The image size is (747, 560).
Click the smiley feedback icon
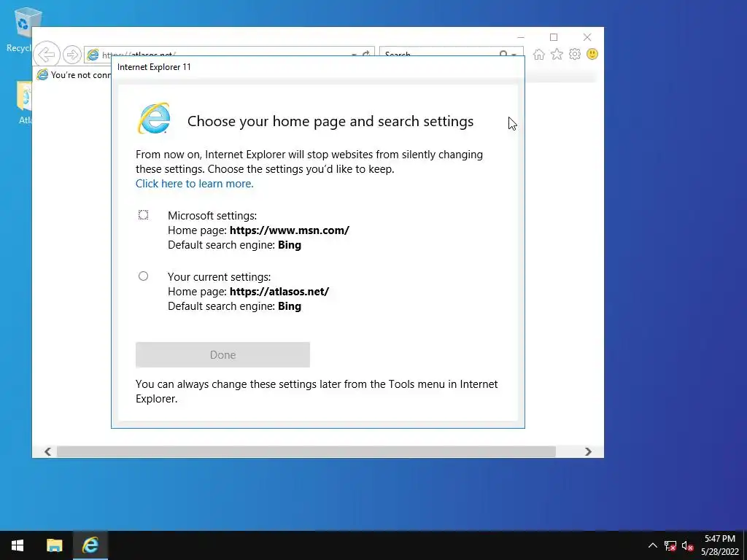(592, 54)
